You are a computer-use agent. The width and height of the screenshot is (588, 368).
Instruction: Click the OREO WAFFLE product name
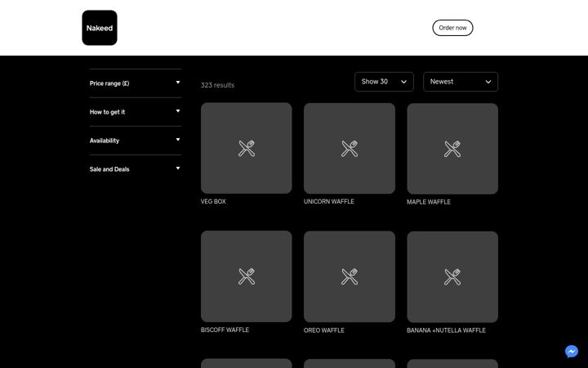[x=324, y=330]
